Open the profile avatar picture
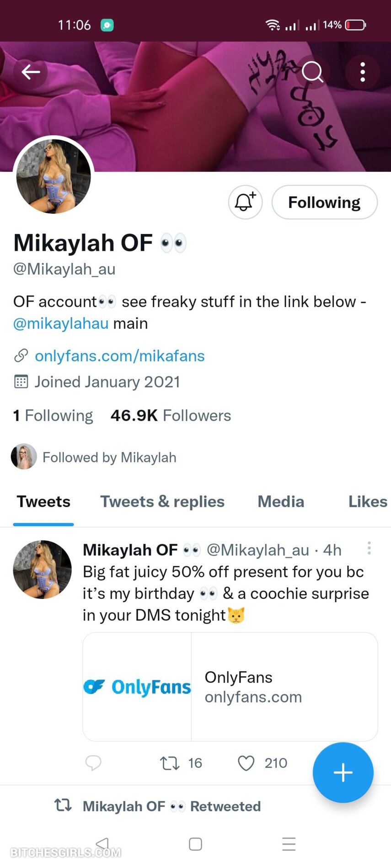The height and width of the screenshot is (868, 391). (x=54, y=176)
